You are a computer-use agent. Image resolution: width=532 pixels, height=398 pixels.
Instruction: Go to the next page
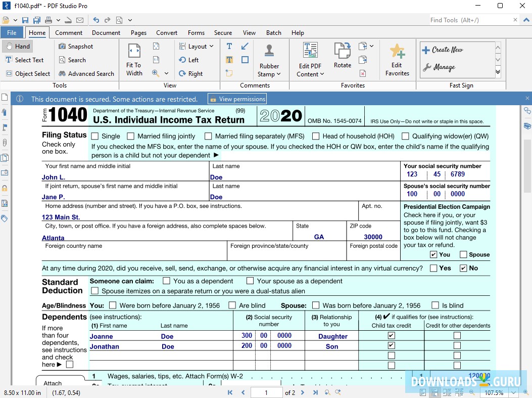point(303,392)
